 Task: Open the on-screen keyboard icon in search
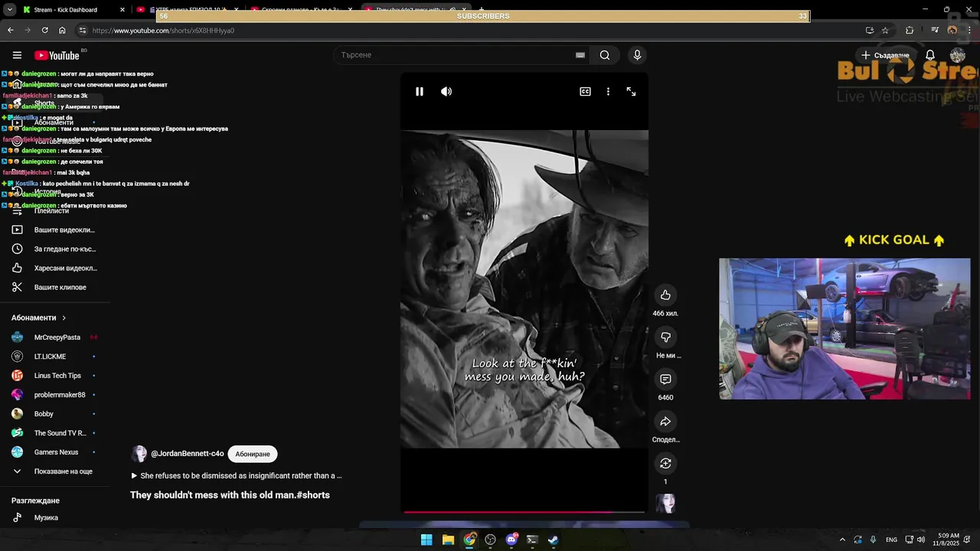pyautogui.click(x=580, y=55)
